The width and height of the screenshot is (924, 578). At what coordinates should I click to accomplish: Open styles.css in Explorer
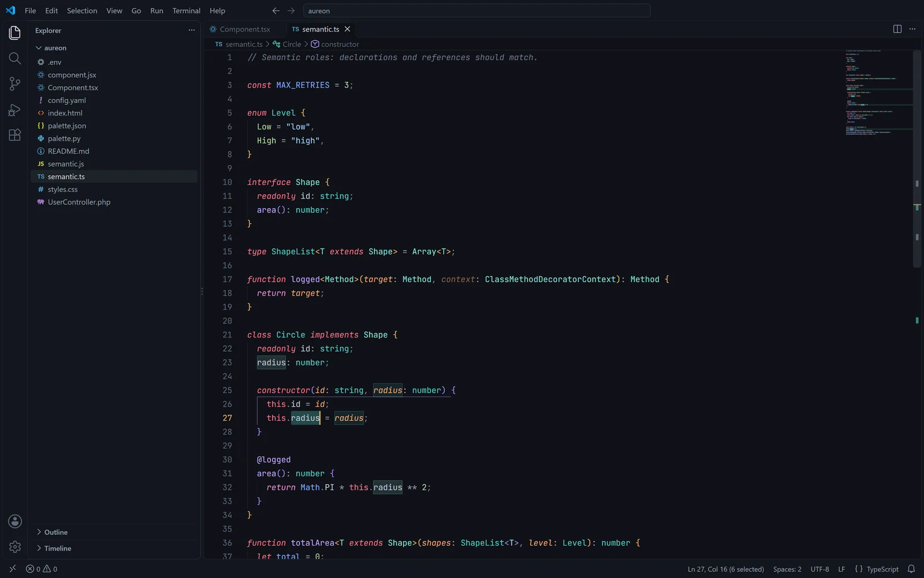(114, 189)
